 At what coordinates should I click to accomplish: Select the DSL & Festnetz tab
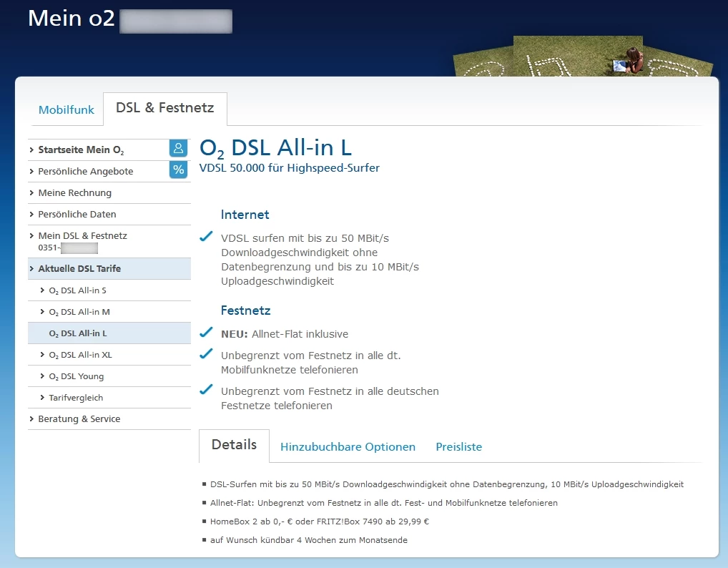click(x=164, y=108)
